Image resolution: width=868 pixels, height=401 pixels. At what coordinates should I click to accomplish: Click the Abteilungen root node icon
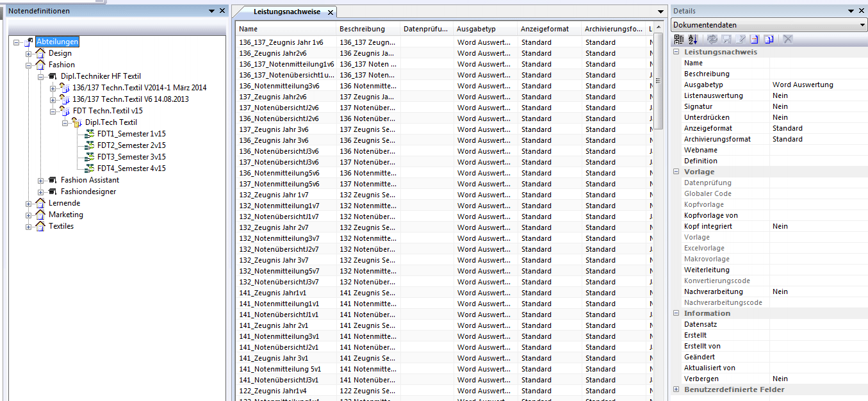28,42
